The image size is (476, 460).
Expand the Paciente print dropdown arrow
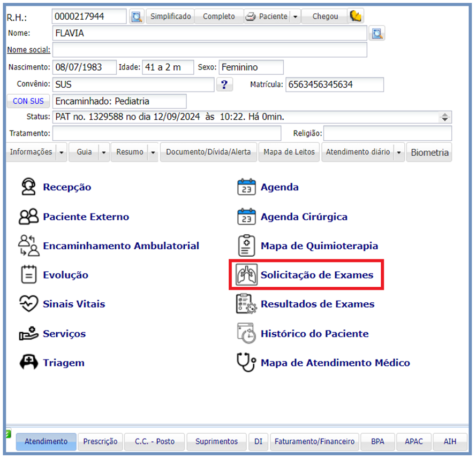pyautogui.click(x=295, y=17)
